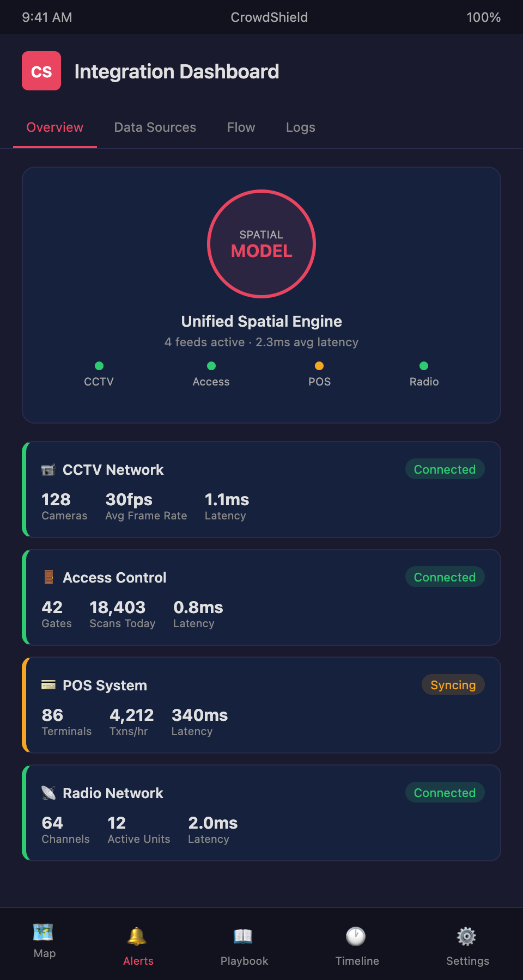The height and width of the screenshot is (980, 523).
Task: Open Alerts via the bell icon
Action: (x=137, y=936)
